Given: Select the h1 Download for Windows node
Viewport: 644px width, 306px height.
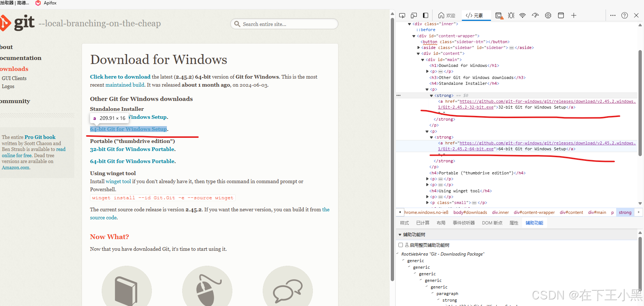Looking at the screenshot, I should pyautogui.click(x=464, y=65).
